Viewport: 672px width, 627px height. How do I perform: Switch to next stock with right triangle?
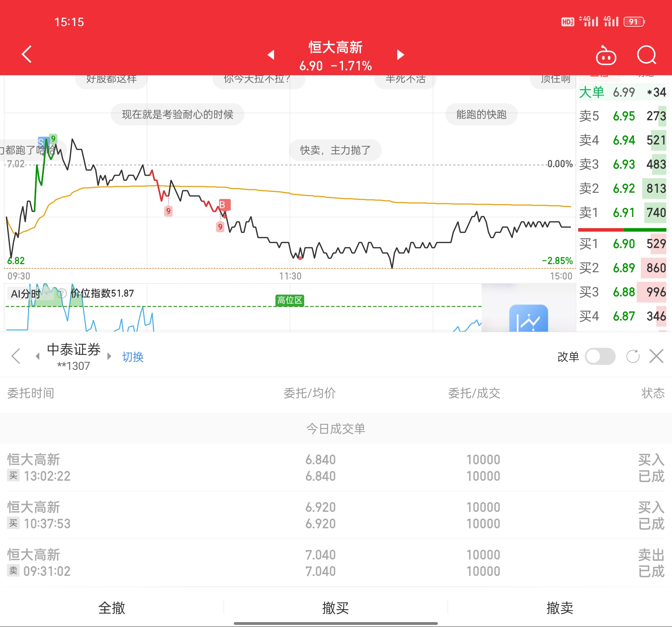[401, 55]
